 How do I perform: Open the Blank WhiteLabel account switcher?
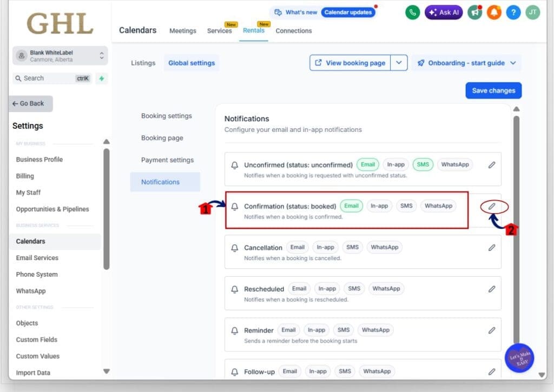pos(60,56)
